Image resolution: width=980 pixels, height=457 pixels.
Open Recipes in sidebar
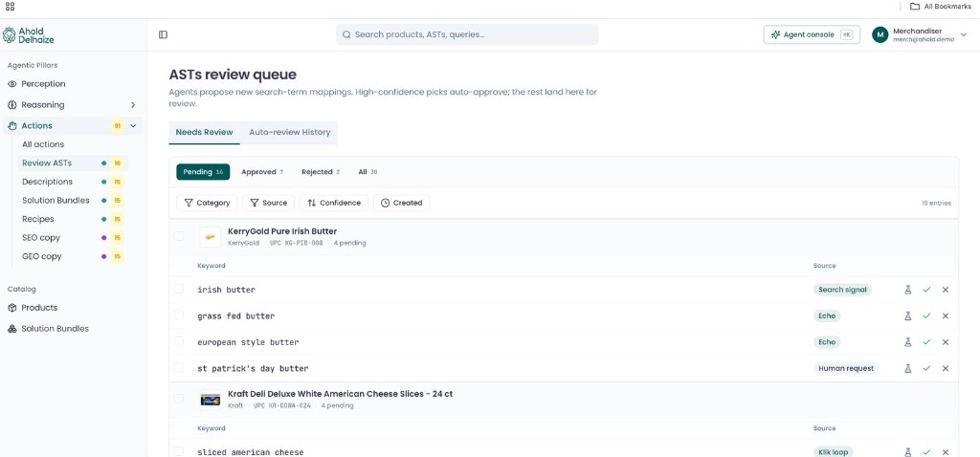coord(73,219)
